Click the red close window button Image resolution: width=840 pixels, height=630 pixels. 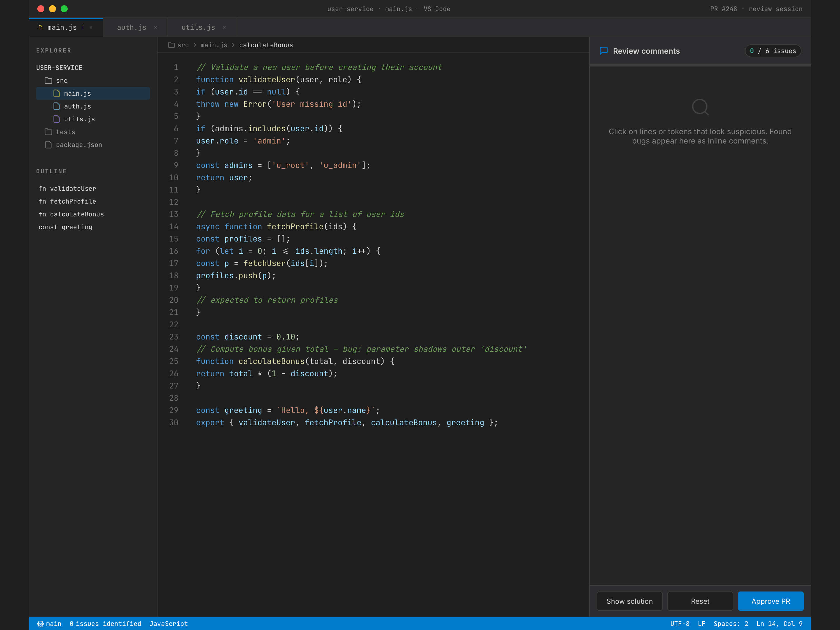pos(41,9)
